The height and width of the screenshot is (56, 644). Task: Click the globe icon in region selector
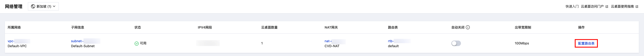coord(33,7)
